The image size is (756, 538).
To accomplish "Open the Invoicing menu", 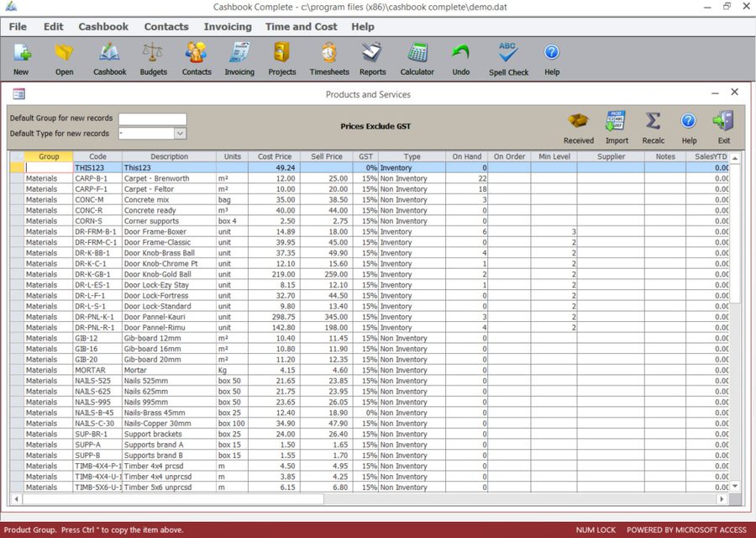I will click(228, 27).
